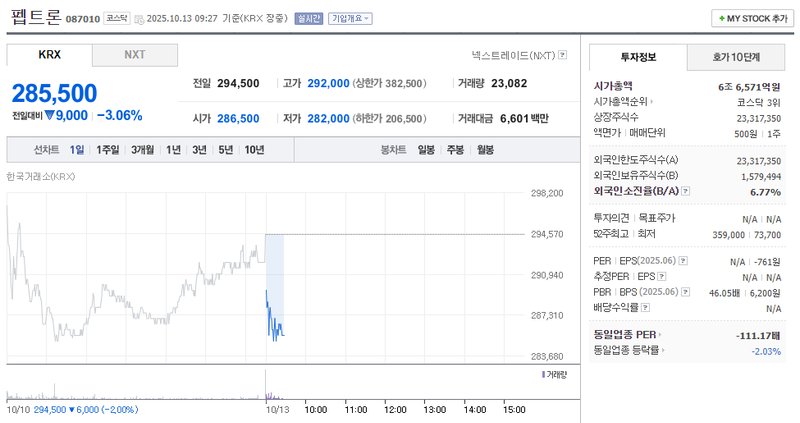Show the 일봉 candlestick chart
The width and height of the screenshot is (800, 423).
tap(426, 150)
